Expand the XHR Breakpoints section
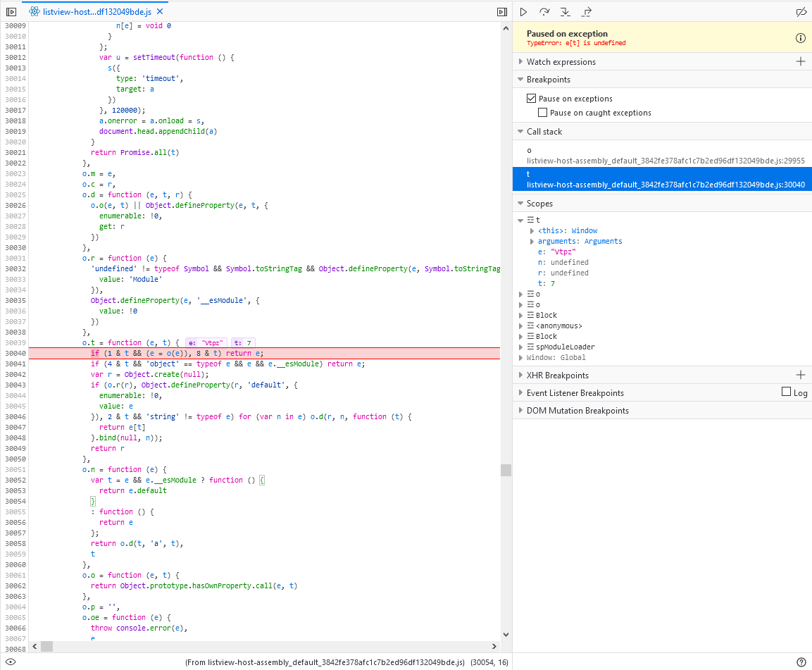The width and height of the screenshot is (812, 670). (520, 376)
